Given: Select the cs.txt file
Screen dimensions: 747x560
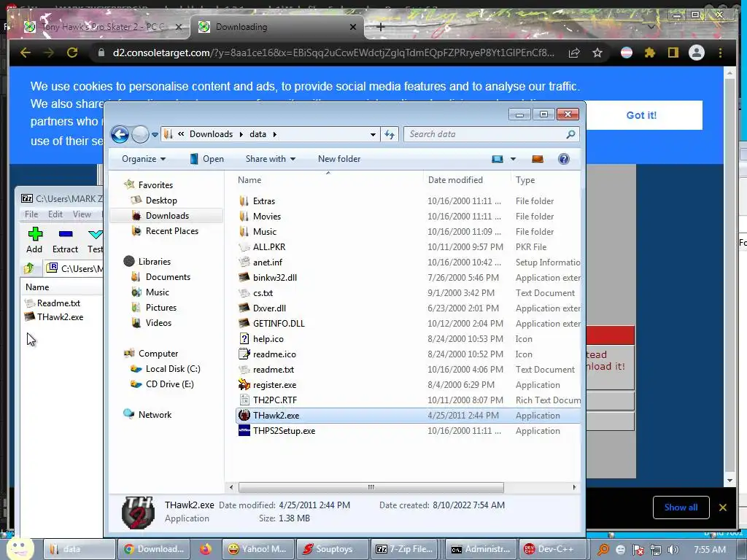Looking at the screenshot, I should click(263, 293).
